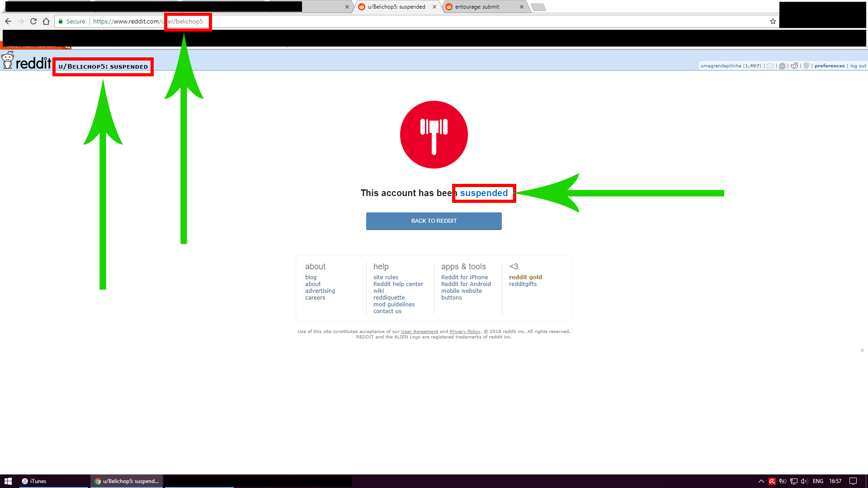868x488 pixels.
Task: Reload the page with the refresh icon
Action: (x=33, y=21)
